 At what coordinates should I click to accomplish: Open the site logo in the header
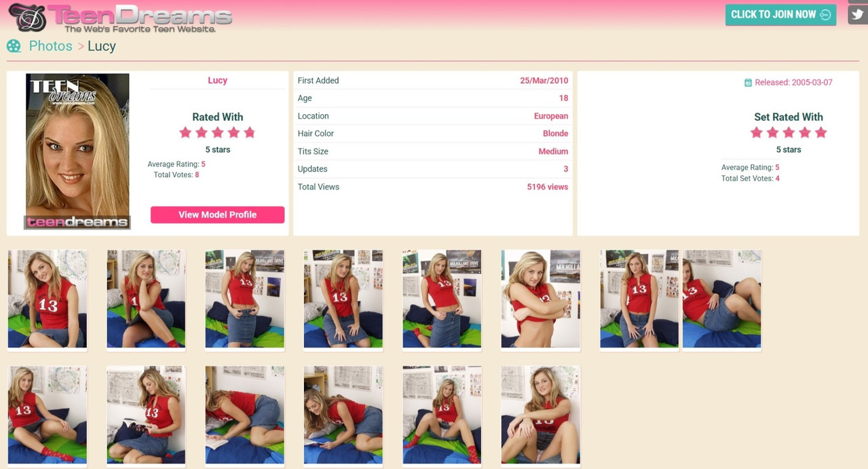120,18
